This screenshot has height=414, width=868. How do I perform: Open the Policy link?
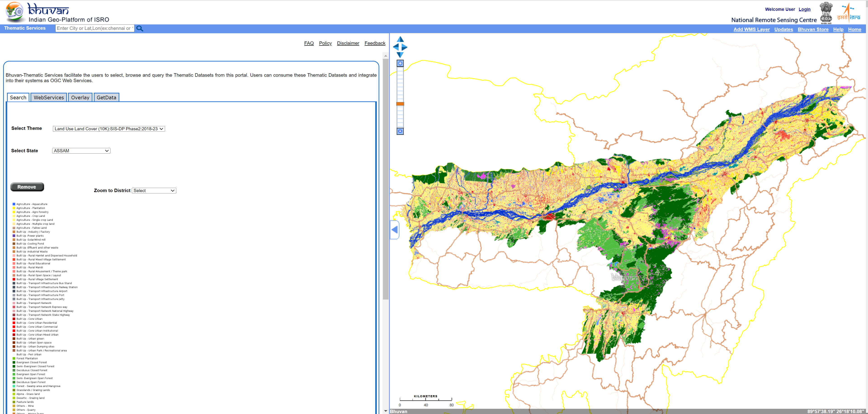tap(325, 43)
